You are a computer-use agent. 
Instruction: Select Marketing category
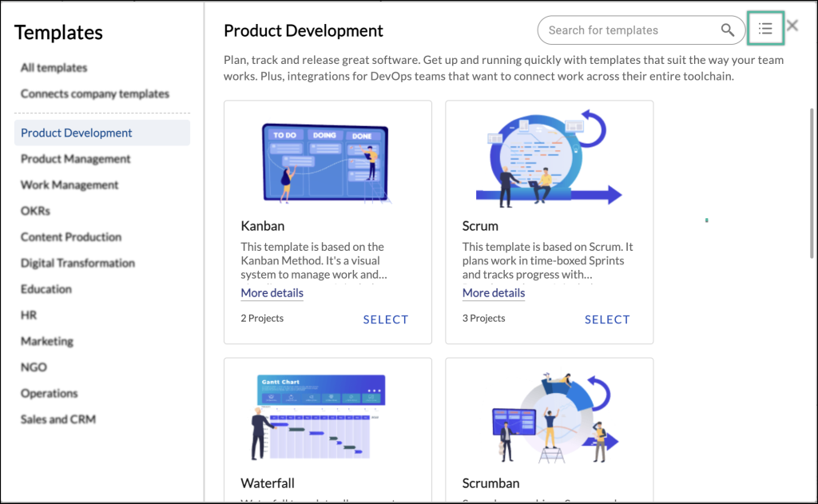tap(47, 341)
